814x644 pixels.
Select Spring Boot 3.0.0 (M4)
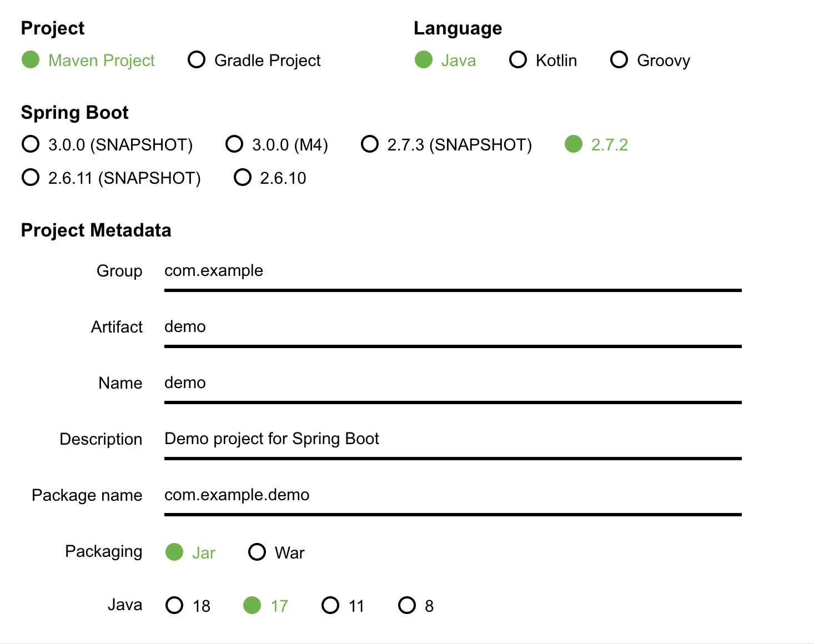click(x=234, y=144)
